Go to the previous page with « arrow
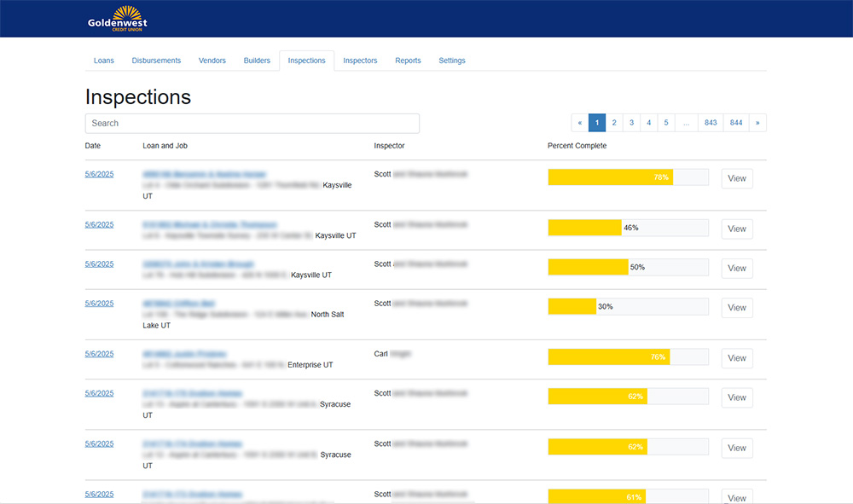This screenshot has width=853, height=504. (x=580, y=123)
